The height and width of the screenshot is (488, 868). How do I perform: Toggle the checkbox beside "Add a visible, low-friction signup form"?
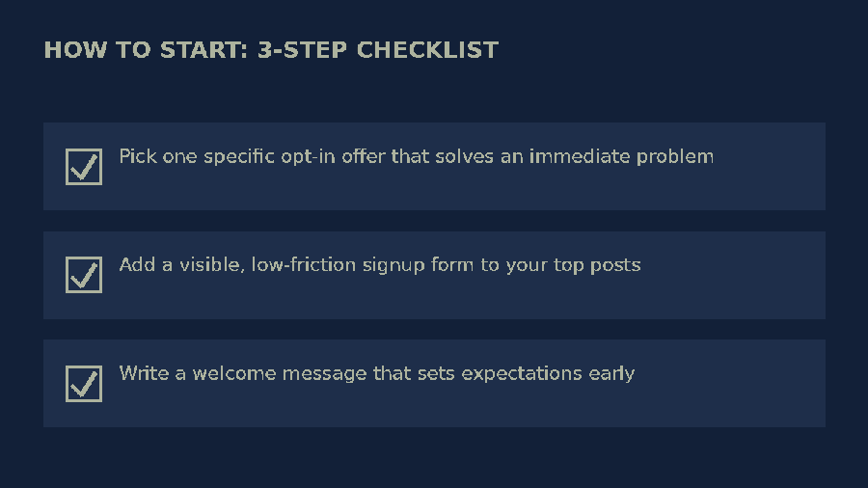pos(84,275)
